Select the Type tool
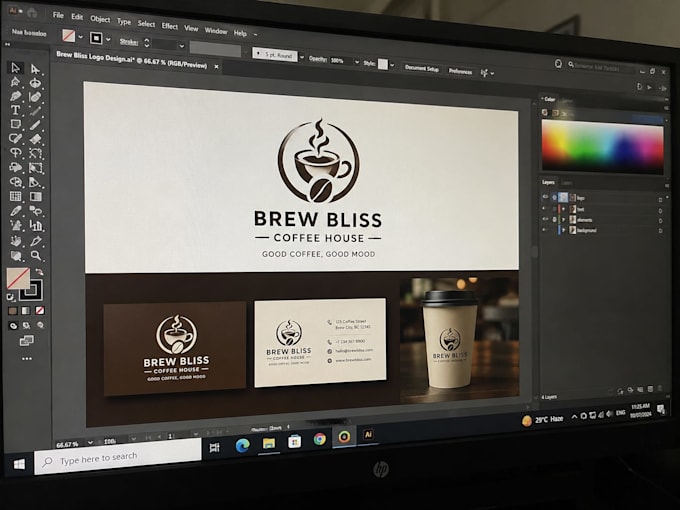The width and height of the screenshot is (680, 510). pos(15,110)
